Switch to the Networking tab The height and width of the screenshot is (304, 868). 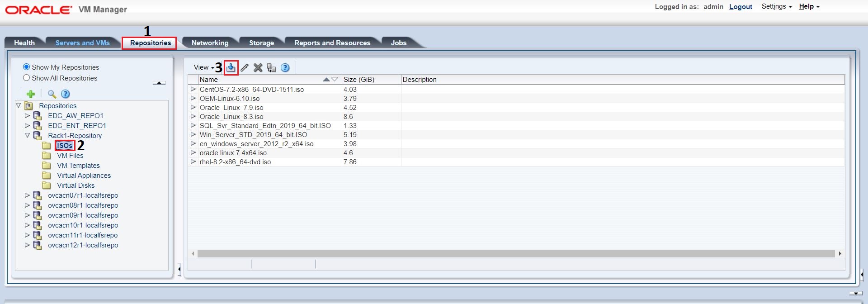pos(210,43)
